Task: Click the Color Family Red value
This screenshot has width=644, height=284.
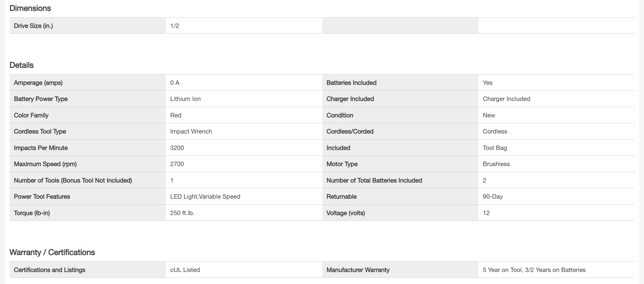Action: pos(176,115)
